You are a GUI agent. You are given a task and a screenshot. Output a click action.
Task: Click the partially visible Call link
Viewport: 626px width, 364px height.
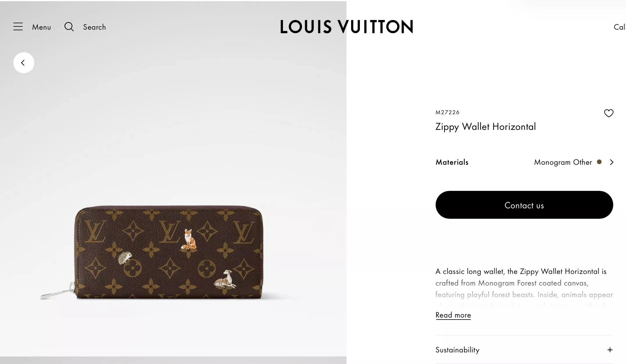(620, 27)
